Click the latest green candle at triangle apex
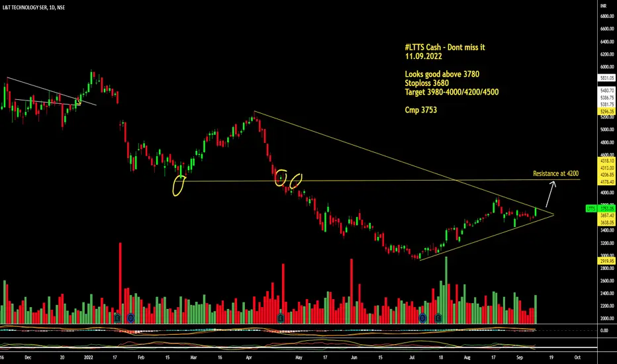This screenshot has width=617, height=364. pyautogui.click(x=536, y=212)
